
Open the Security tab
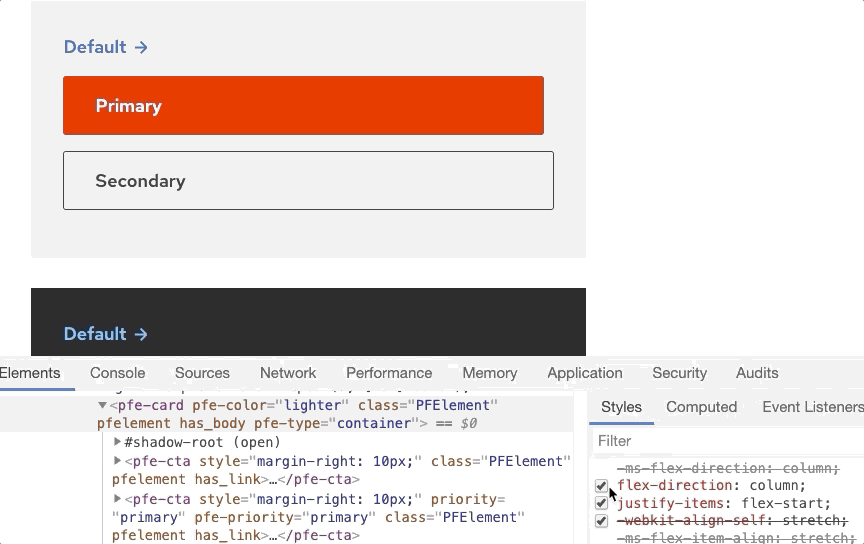(679, 373)
